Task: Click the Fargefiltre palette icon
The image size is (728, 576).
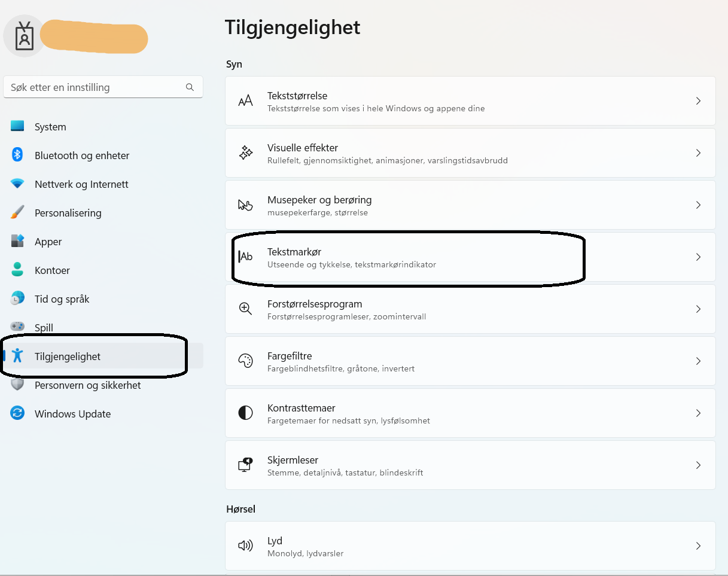Action: (x=245, y=361)
